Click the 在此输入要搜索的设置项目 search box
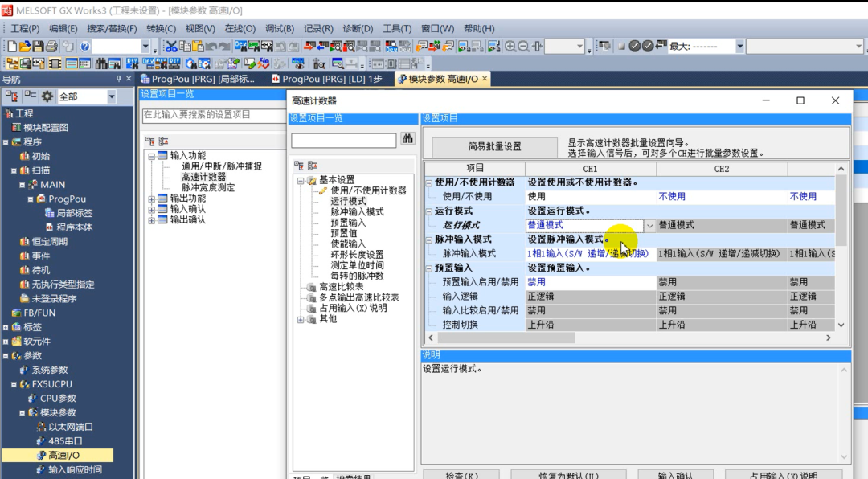 point(214,115)
